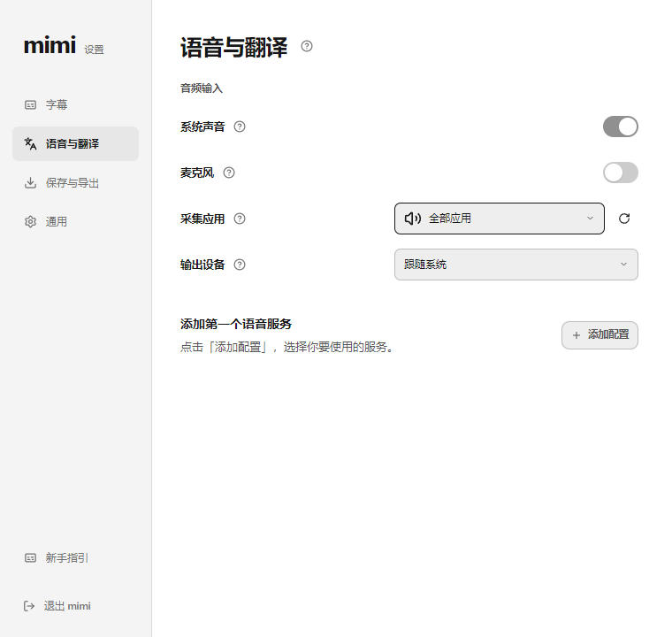Disable the 系统声音 toggle

621,127
